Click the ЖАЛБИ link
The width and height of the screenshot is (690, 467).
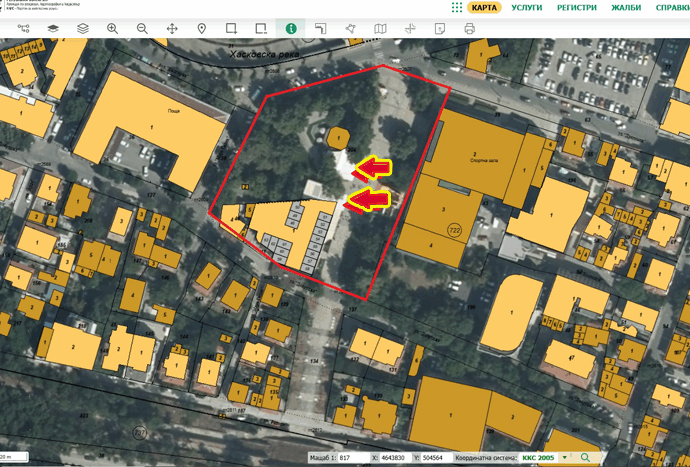(629, 8)
